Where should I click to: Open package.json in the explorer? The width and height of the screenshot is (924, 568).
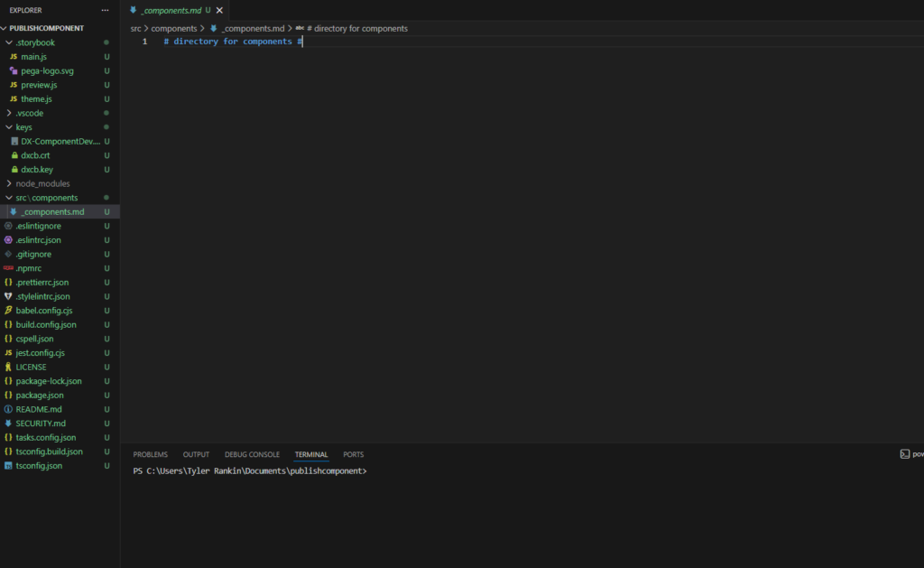click(x=40, y=396)
